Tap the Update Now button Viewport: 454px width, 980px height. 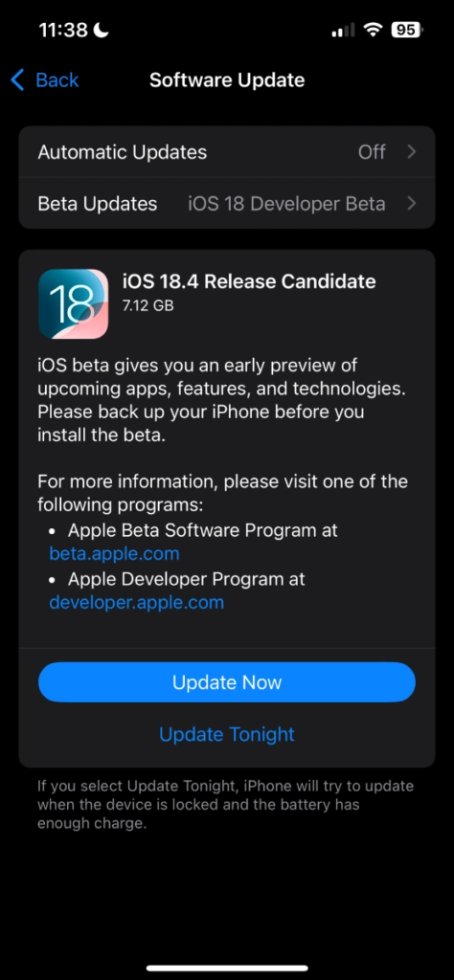click(x=227, y=681)
